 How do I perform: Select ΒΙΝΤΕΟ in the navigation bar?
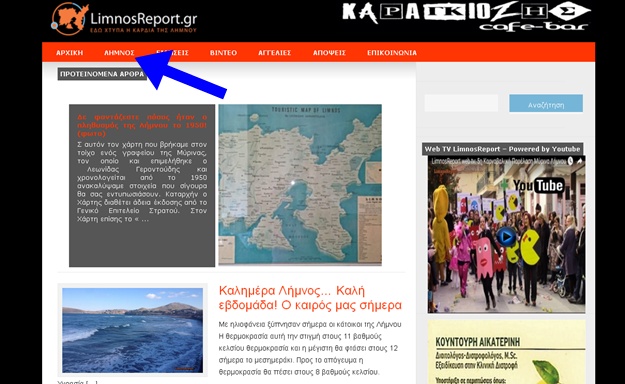pyautogui.click(x=223, y=53)
